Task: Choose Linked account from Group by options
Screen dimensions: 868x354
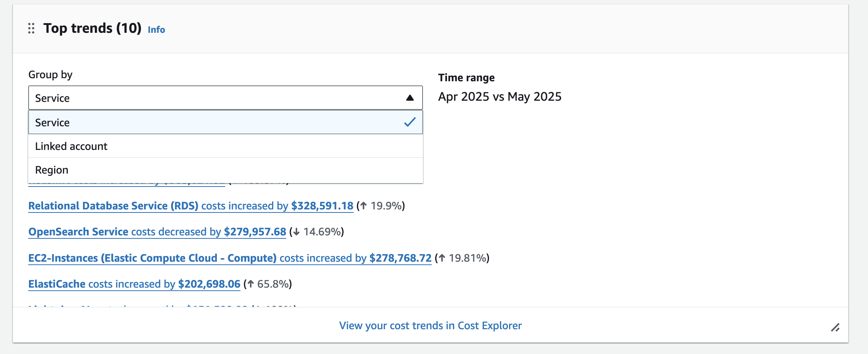Action: [x=226, y=146]
